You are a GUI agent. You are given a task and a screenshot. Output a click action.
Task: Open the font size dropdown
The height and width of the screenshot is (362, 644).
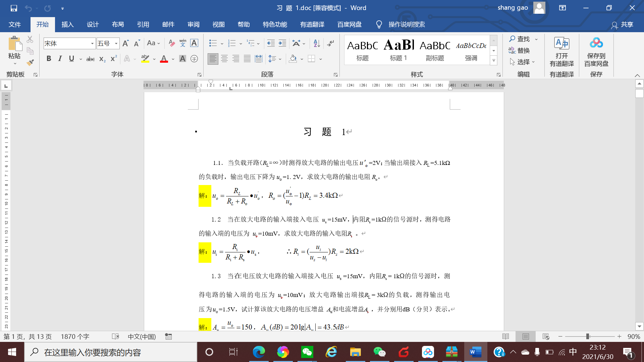coord(116,44)
